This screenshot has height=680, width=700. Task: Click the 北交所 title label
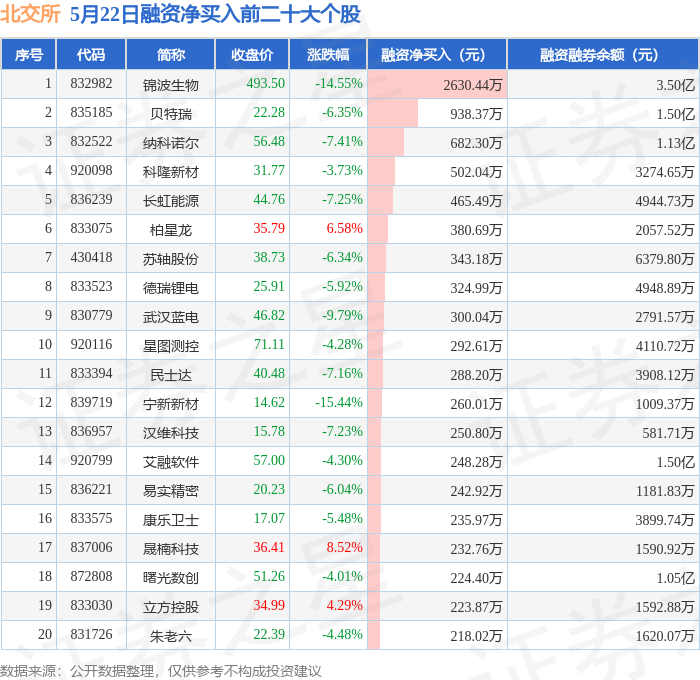(x=30, y=14)
